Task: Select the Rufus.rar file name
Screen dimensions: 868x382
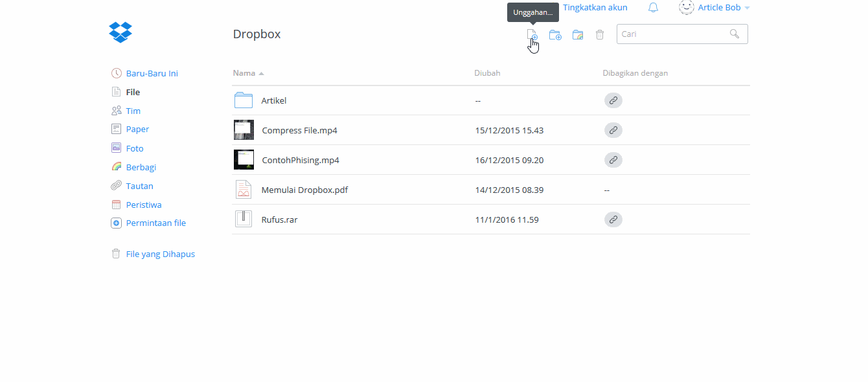Action: tap(279, 219)
